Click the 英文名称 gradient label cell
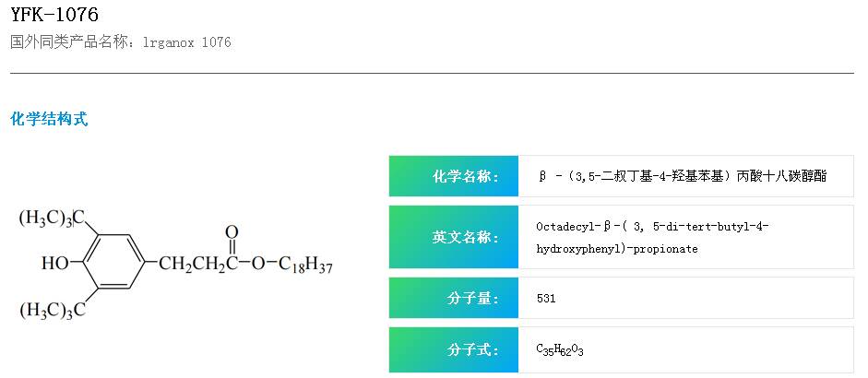This screenshot has height=378, width=868. click(x=454, y=237)
